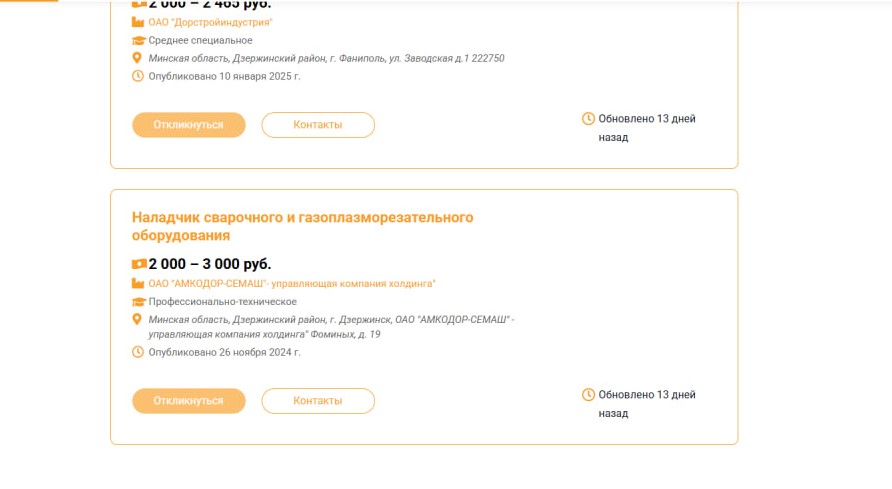The image size is (892, 489).
Task: Click graduation cap icon next to Среднее специальное
Action: click(x=139, y=40)
